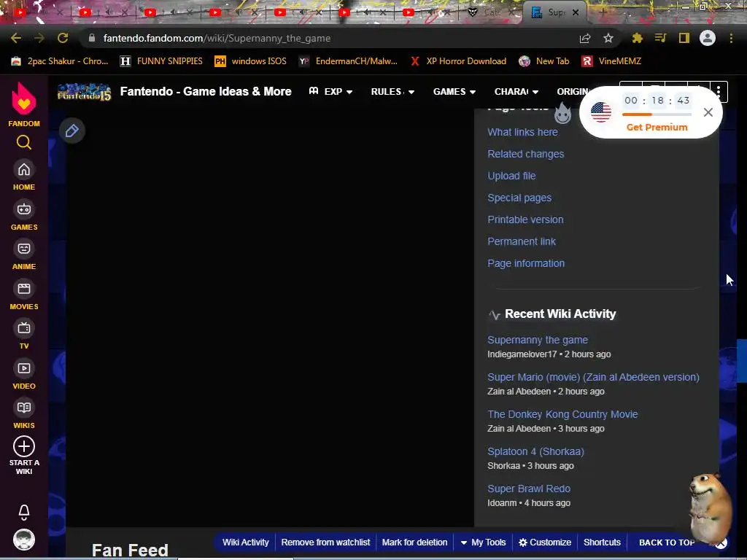
Task: Open the Fandom sidebar search magnifier
Action: [24, 142]
